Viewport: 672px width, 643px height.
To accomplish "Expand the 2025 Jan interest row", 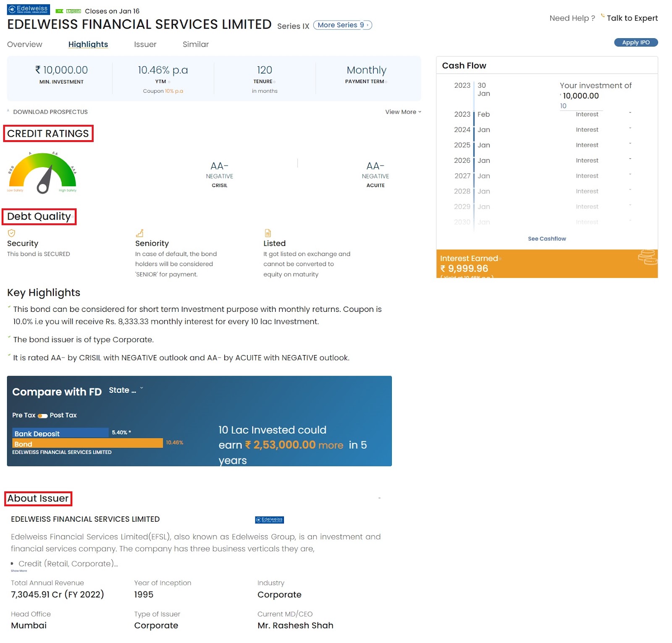I will click(x=630, y=144).
